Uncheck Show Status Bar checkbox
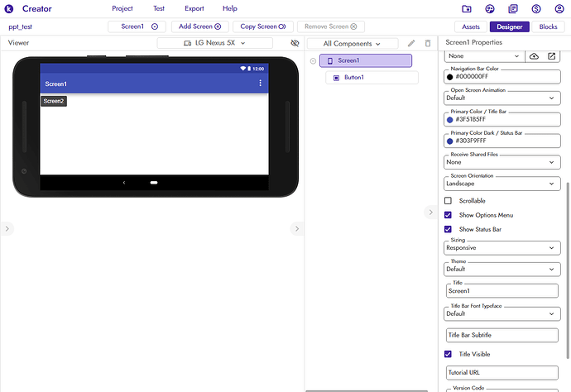This screenshot has height=392, width=571. [x=448, y=229]
